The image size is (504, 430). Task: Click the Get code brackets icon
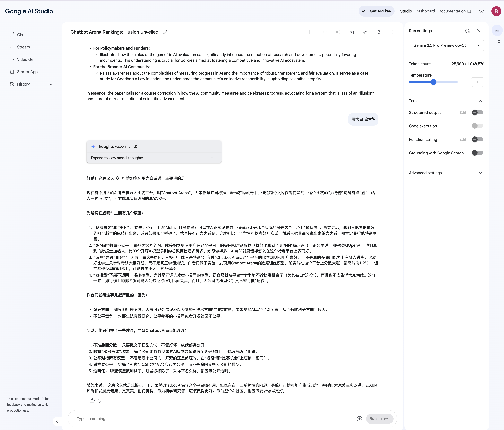tap(325, 32)
